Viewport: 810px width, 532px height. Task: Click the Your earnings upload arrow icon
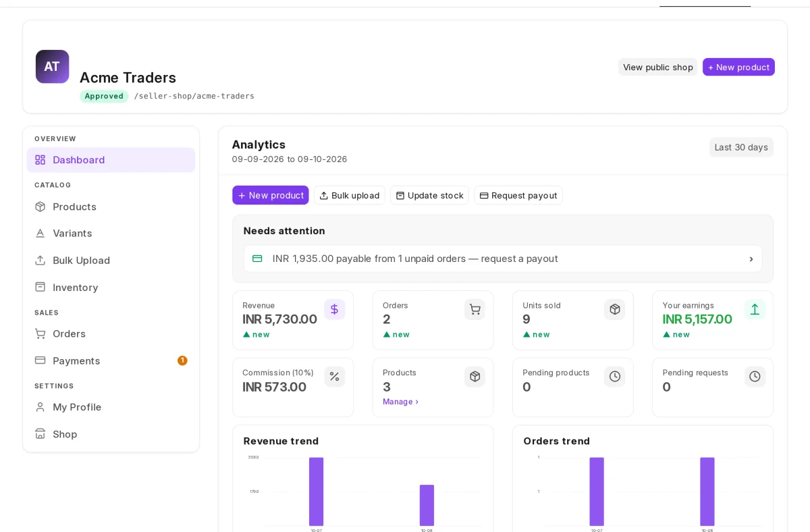click(755, 309)
